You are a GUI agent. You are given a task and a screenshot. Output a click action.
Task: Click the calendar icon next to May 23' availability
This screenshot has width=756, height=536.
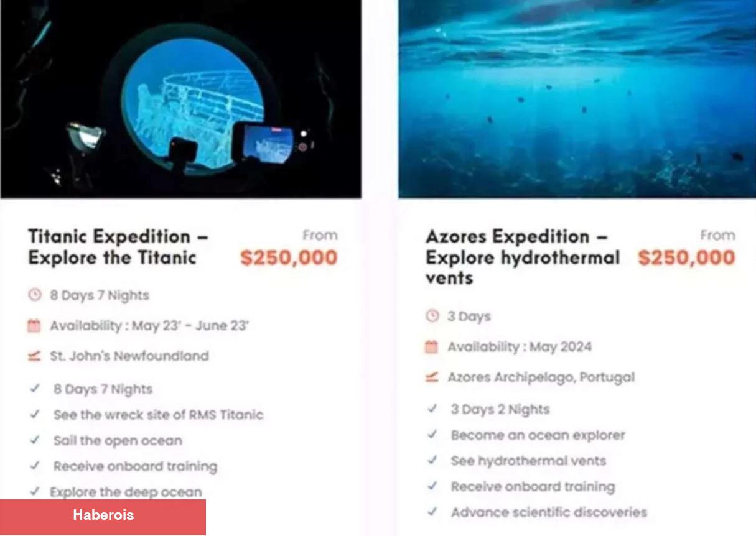pos(34,325)
